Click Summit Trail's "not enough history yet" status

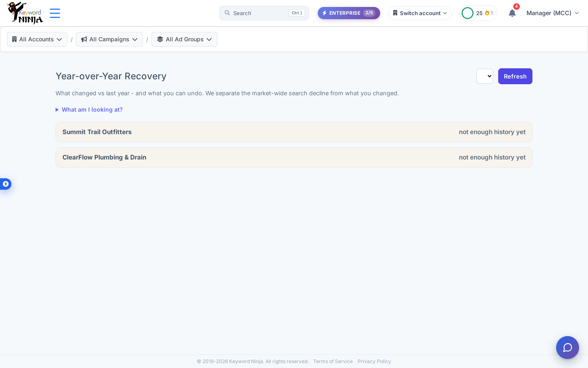point(492,132)
